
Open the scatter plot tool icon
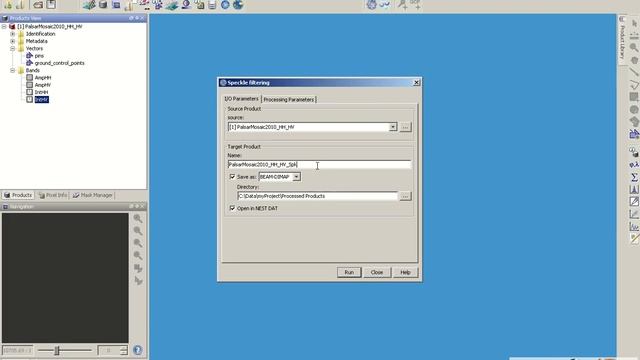[x=634, y=214]
